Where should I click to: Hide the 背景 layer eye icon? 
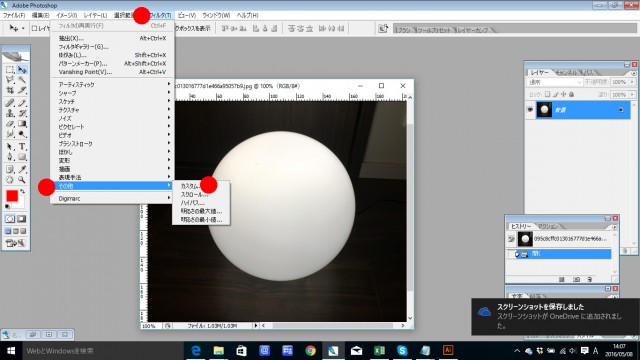click(x=530, y=110)
